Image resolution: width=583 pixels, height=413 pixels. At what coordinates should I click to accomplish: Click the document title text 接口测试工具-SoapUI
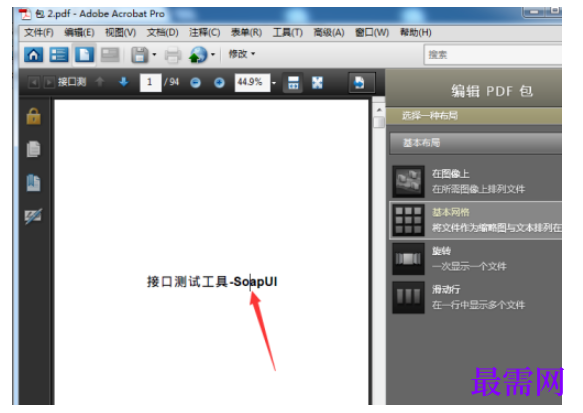212,282
